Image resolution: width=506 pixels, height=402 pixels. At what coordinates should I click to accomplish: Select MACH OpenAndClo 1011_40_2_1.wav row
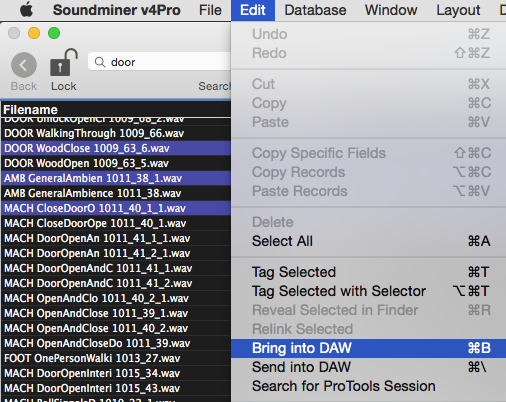pyautogui.click(x=115, y=298)
